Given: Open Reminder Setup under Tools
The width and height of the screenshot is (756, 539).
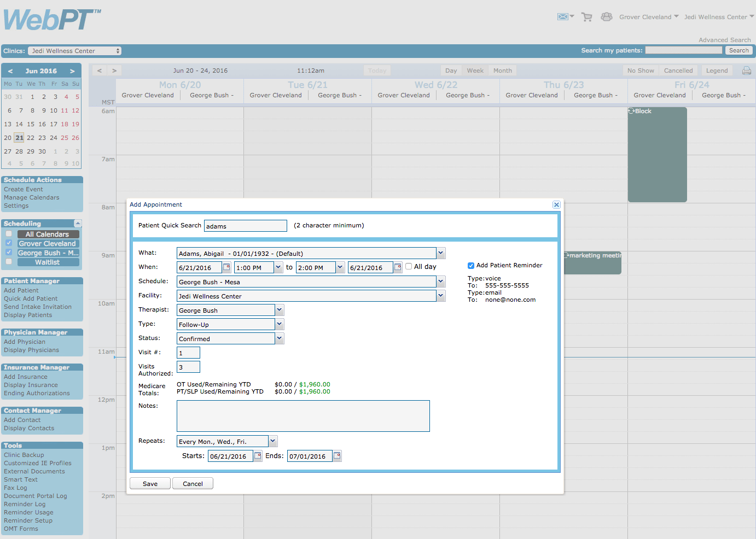Looking at the screenshot, I should tap(28, 520).
